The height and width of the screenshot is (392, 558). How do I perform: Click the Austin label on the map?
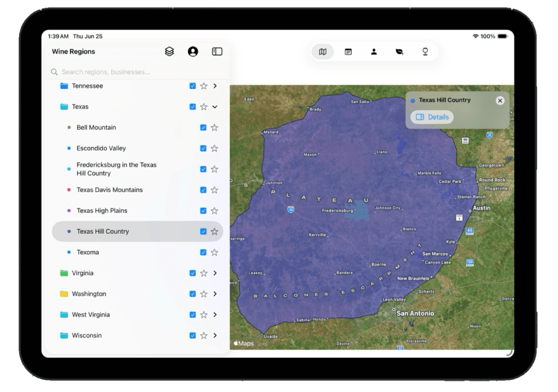(481, 208)
